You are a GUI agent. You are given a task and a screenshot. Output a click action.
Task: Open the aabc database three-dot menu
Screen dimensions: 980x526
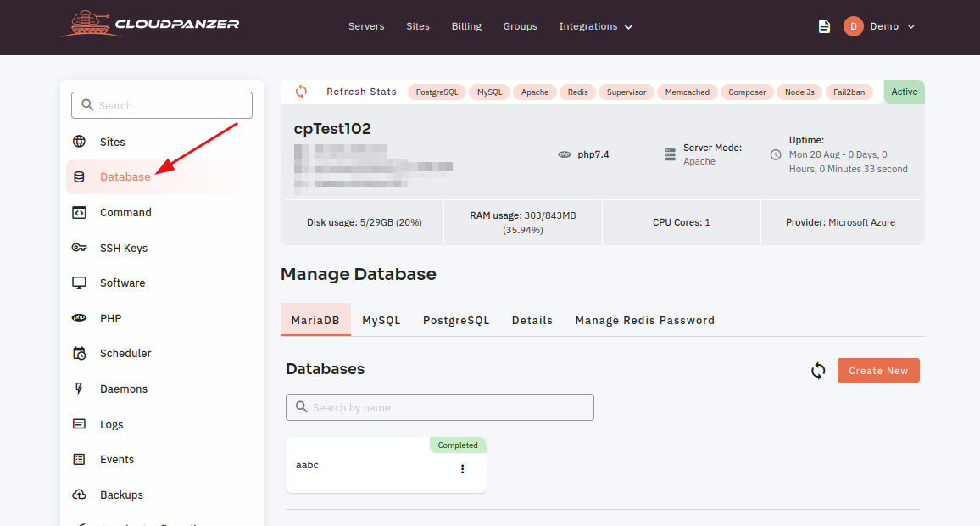[x=463, y=469]
